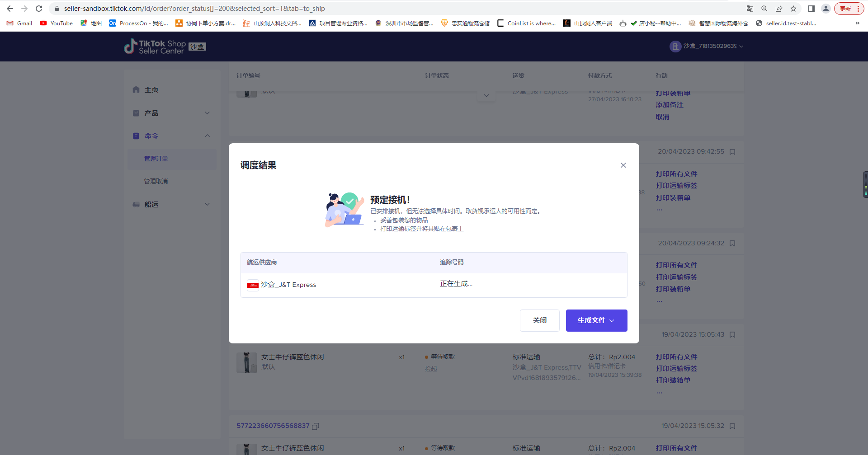
Task: Open the browser zoom icon
Action: [x=764, y=9]
